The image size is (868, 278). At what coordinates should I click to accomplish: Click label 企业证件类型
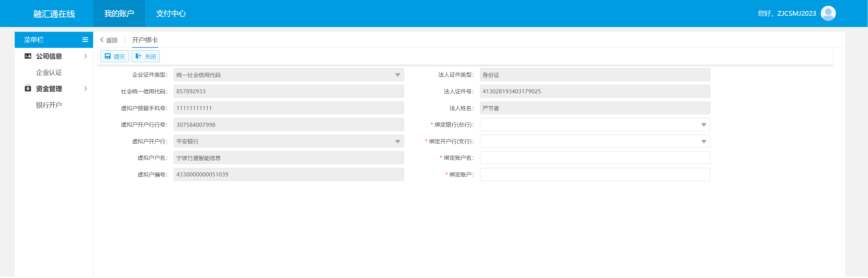[x=150, y=75]
